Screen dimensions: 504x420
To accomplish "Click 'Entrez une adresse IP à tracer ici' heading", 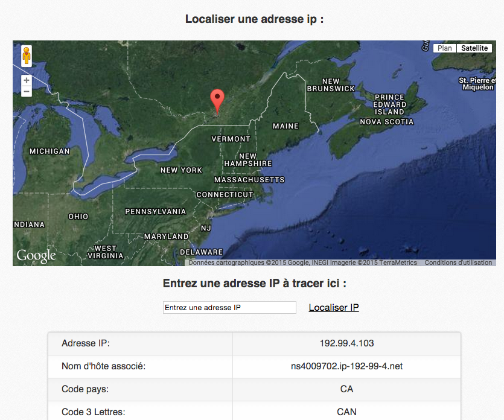I will pos(254,283).
